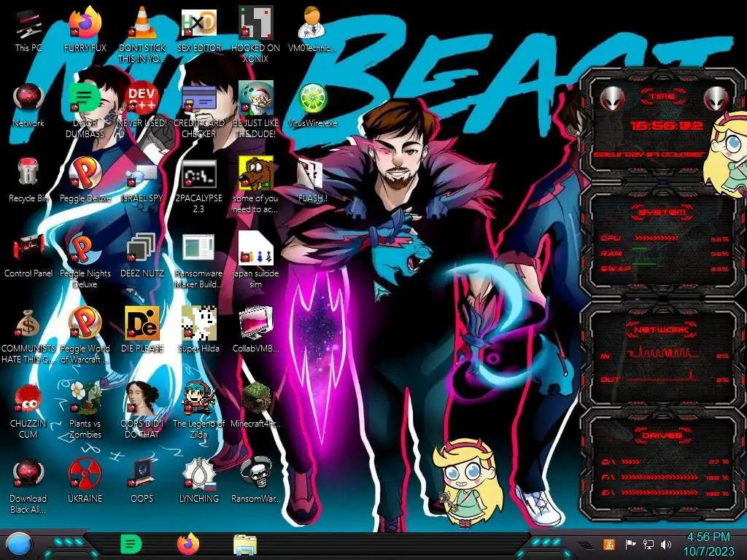
Task: Open the BE JUST LIKE THE DUDE icon
Action: pos(255,98)
